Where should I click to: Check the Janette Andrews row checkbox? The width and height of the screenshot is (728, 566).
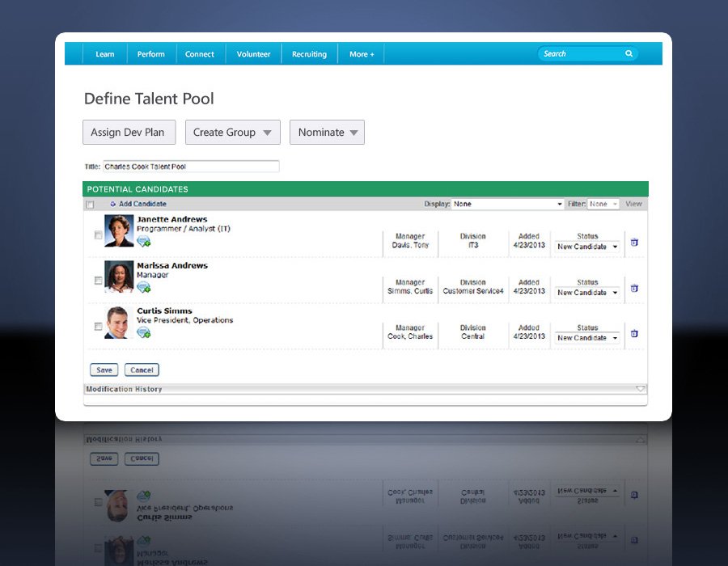click(x=98, y=235)
